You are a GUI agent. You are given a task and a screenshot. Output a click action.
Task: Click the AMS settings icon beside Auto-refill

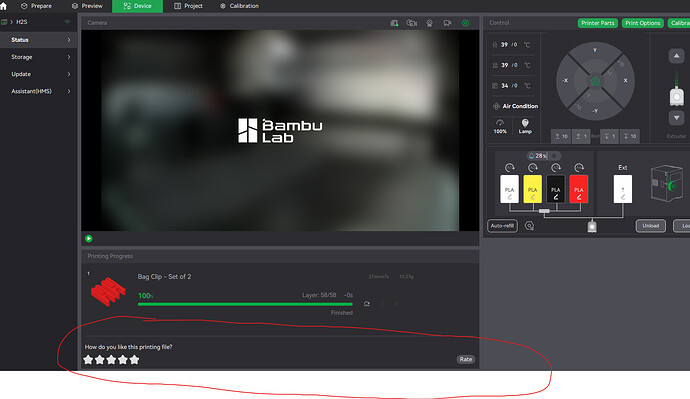529,226
